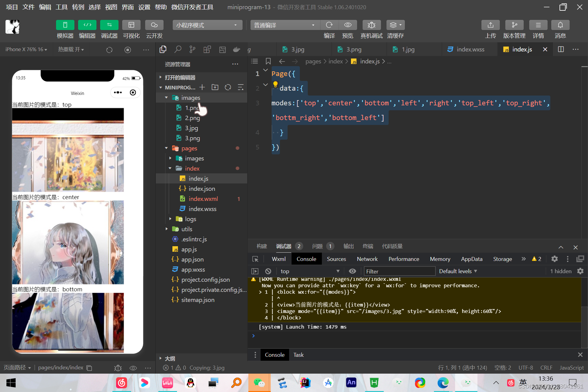Click the Compile refresh icon
Screen dimensions: 588x392
pyautogui.click(x=329, y=25)
